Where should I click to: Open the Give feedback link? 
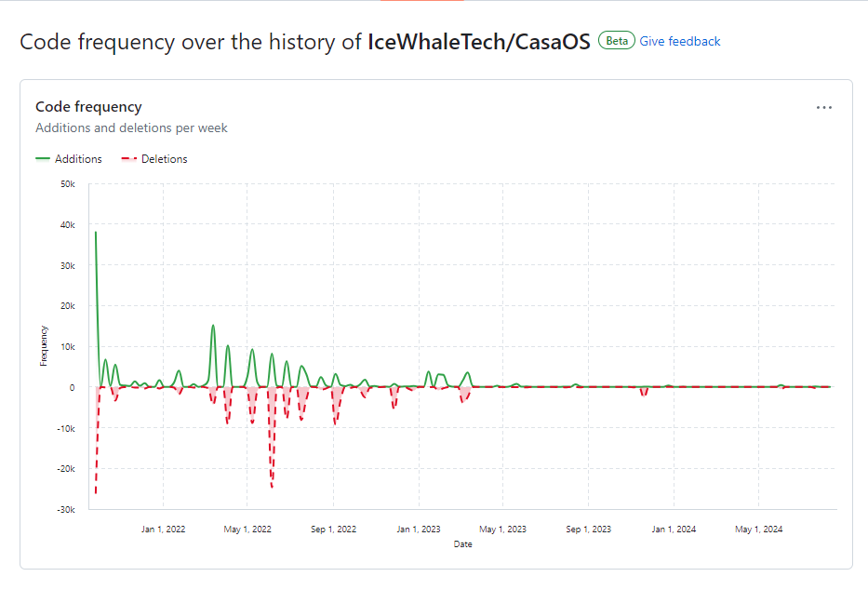point(679,41)
